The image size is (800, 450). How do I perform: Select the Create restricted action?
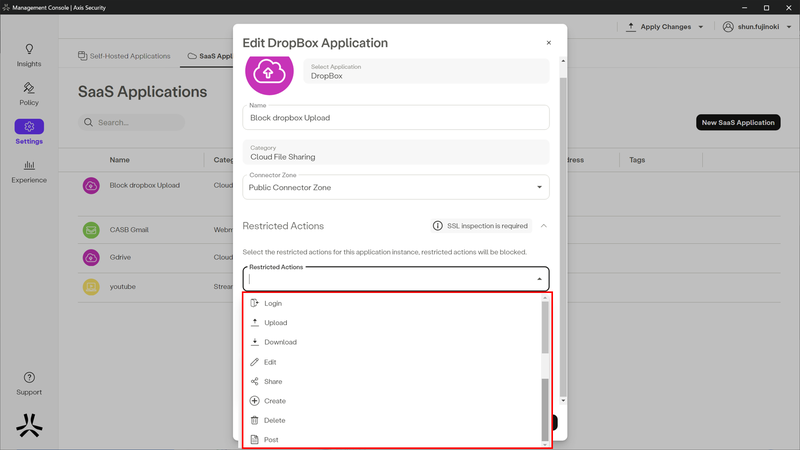click(x=391, y=401)
